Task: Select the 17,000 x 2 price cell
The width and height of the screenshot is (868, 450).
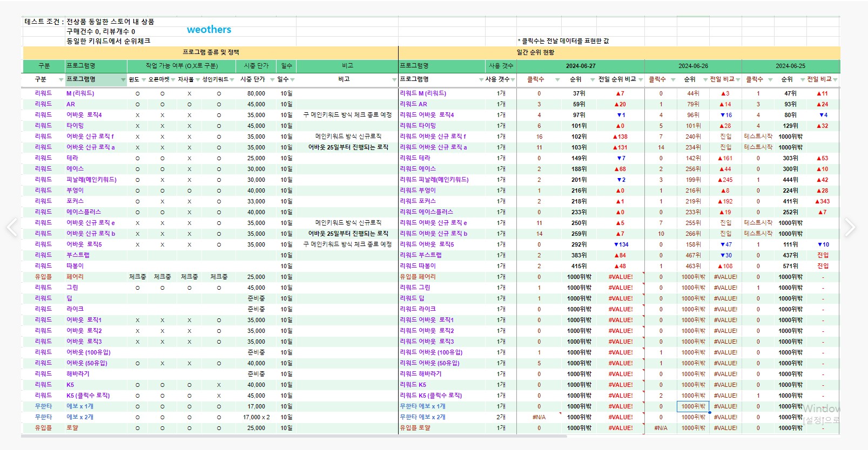Action: coord(256,417)
